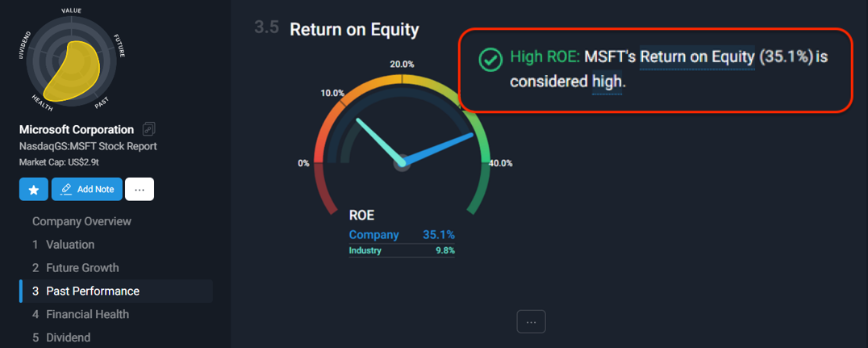Open 4 Financial Health section
Viewport: 868px width, 348px height.
pos(81,314)
